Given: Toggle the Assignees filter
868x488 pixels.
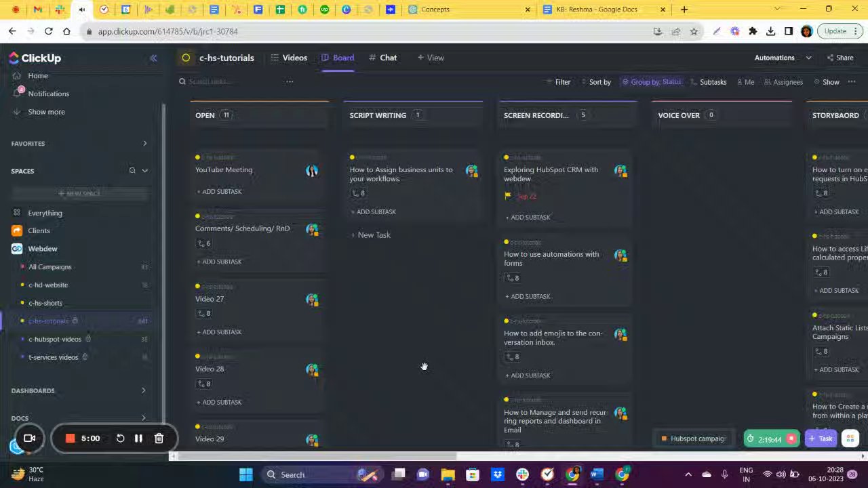Looking at the screenshot, I should pos(783,82).
